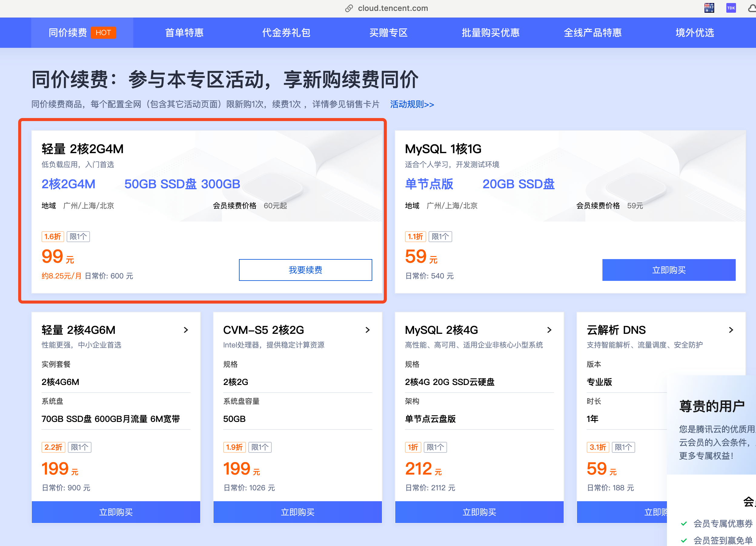Image resolution: width=756 pixels, height=546 pixels.
Task: Click the 3.1折 discount tag
Action: click(x=598, y=447)
